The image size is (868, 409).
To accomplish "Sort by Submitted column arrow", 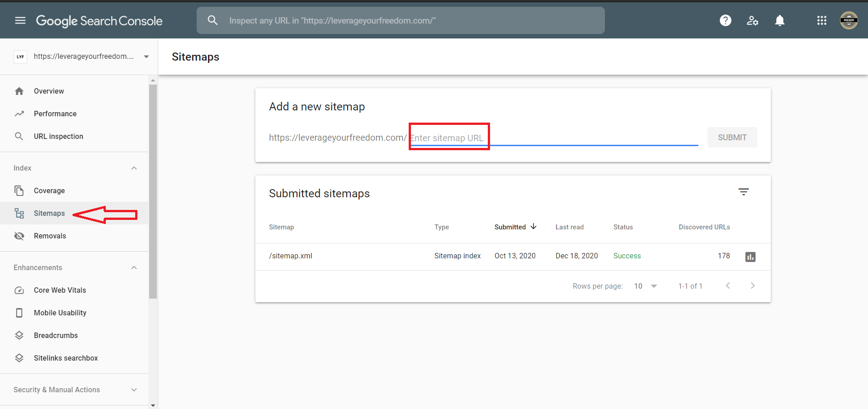I will [533, 227].
